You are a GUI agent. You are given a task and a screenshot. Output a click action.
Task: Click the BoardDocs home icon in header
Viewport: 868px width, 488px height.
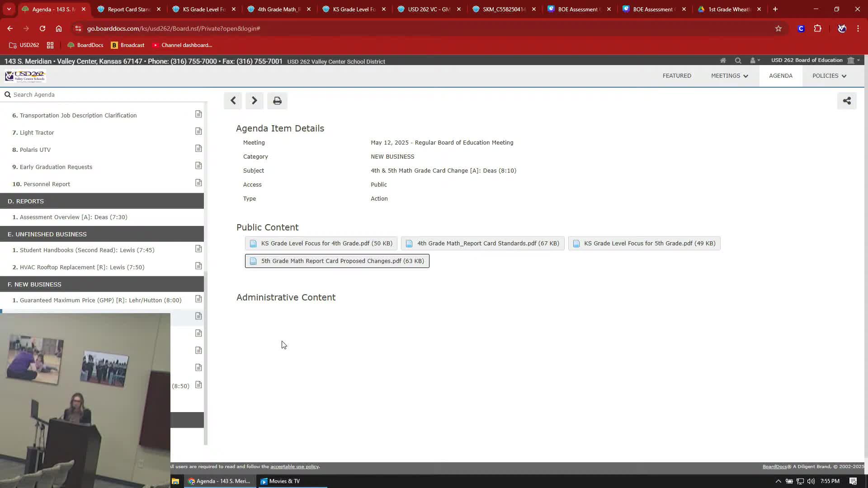723,61
